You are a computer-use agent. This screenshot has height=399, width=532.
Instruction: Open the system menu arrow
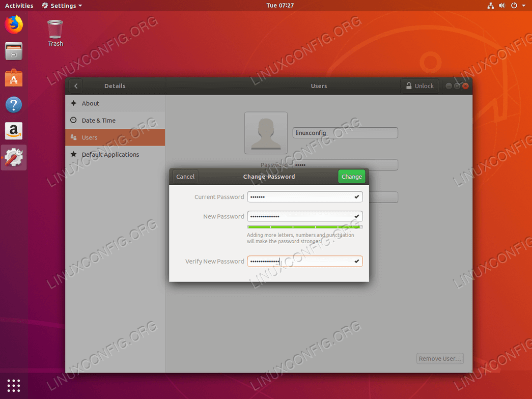[x=524, y=6]
